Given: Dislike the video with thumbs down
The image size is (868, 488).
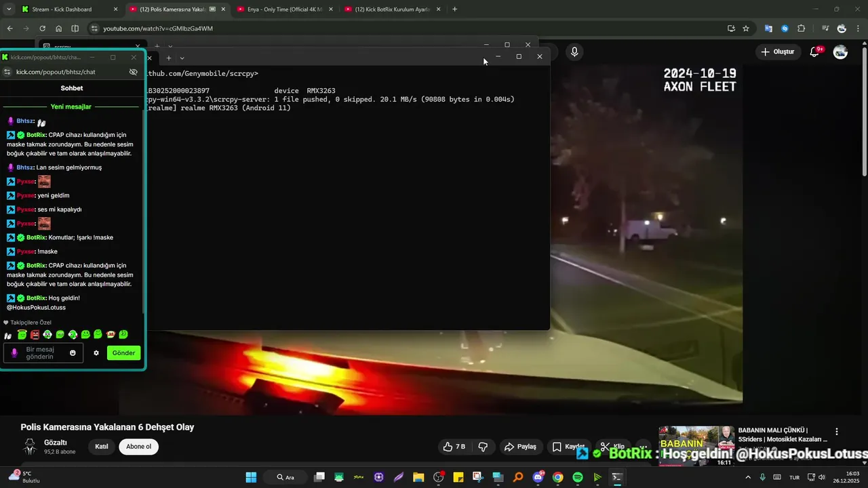Looking at the screenshot, I should [x=483, y=447].
